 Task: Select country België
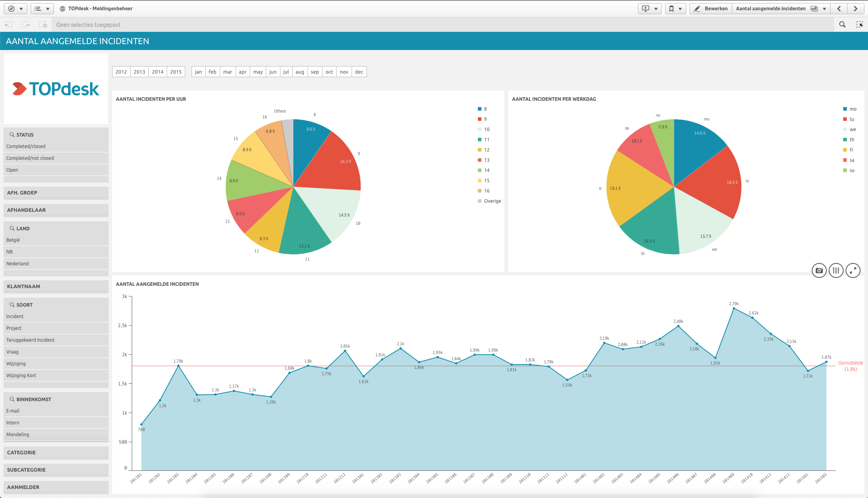56,240
